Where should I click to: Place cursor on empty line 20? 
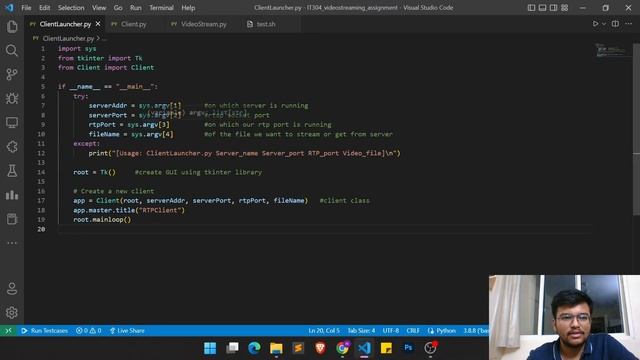pos(324,229)
